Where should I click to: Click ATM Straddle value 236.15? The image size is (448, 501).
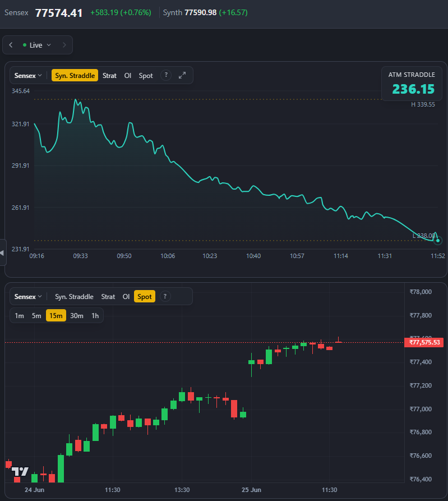click(x=413, y=89)
